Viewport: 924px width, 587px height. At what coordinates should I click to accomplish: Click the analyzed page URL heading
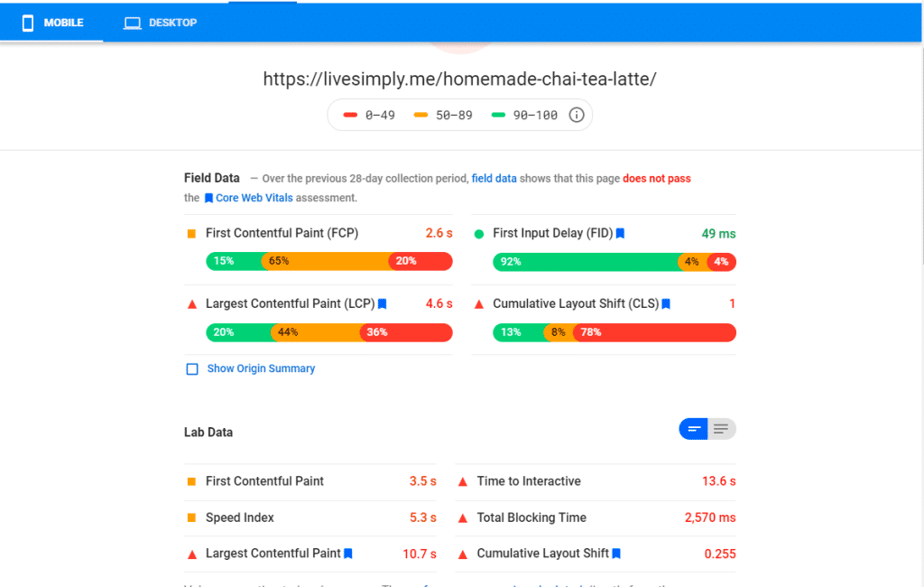[459, 79]
